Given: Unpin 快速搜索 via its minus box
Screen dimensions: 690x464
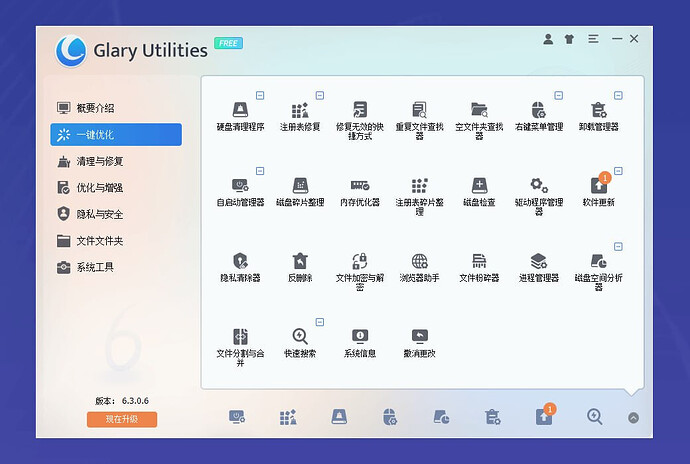Looking at the screenshot, I should tap(320, 322).
